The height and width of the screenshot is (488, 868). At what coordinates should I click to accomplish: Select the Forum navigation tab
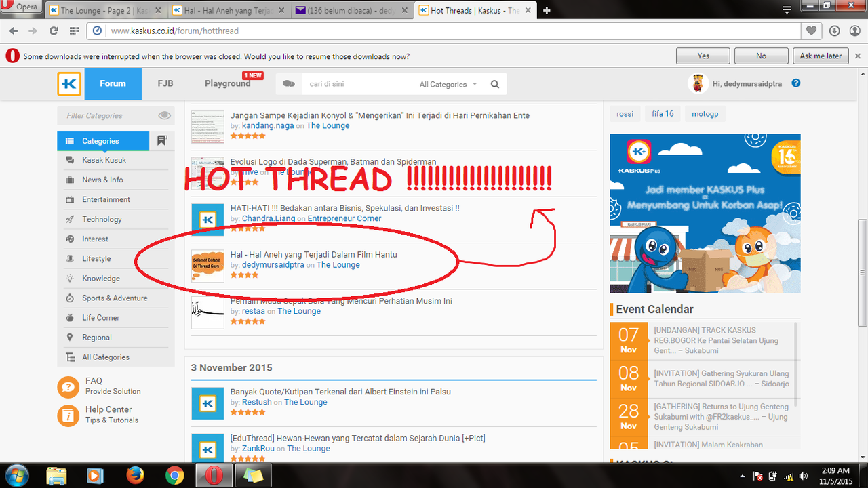tap(113, 83)
